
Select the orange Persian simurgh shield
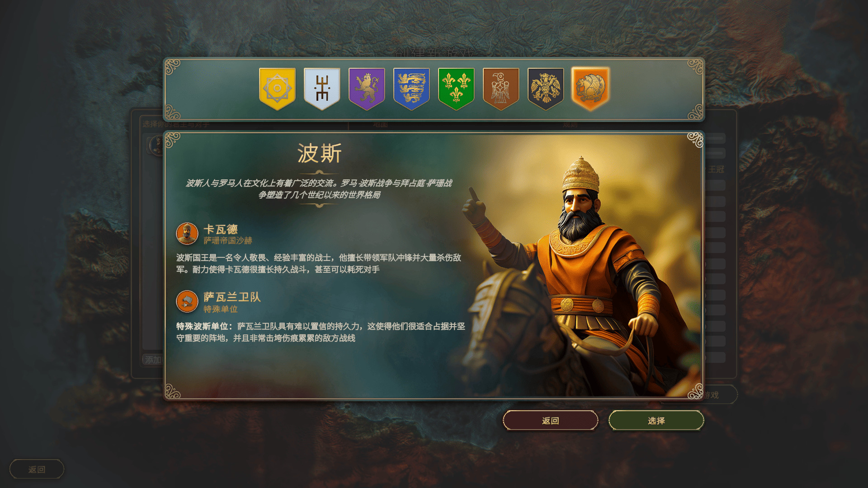click(590, 89)
